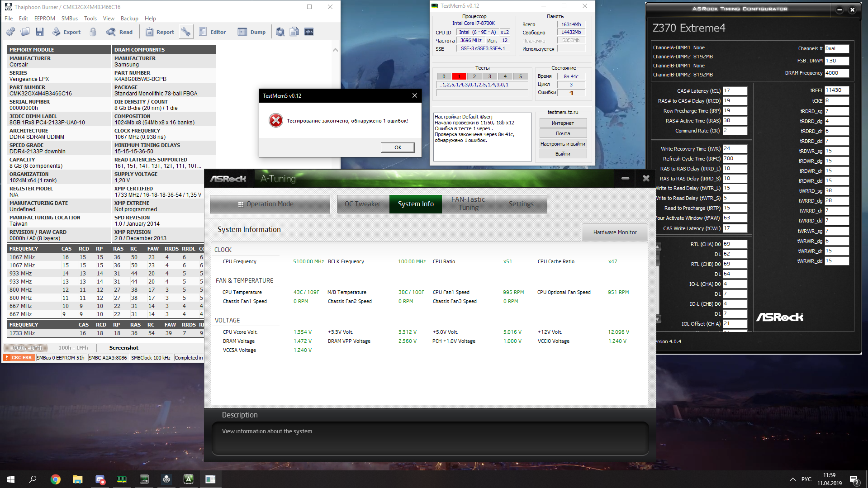Open the Editor from the toolbar
Viewport: 868px width, 488px height.
[212, 32]
